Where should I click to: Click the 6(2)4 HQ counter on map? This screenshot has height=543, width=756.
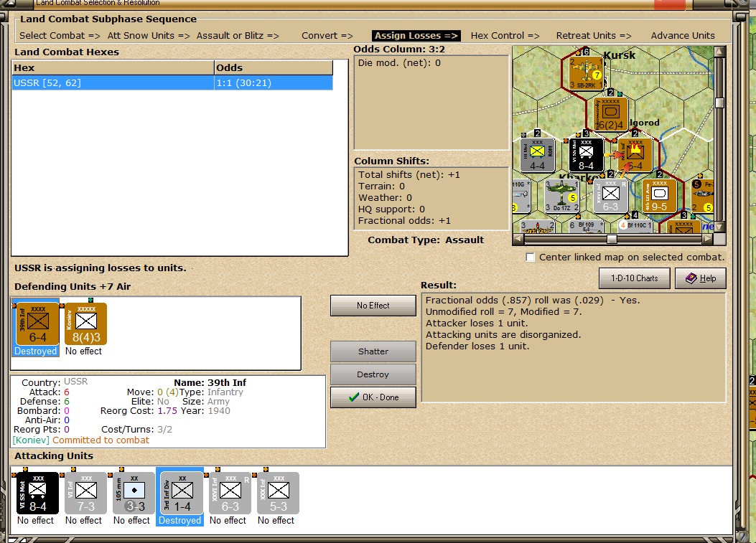click(611, 114)
